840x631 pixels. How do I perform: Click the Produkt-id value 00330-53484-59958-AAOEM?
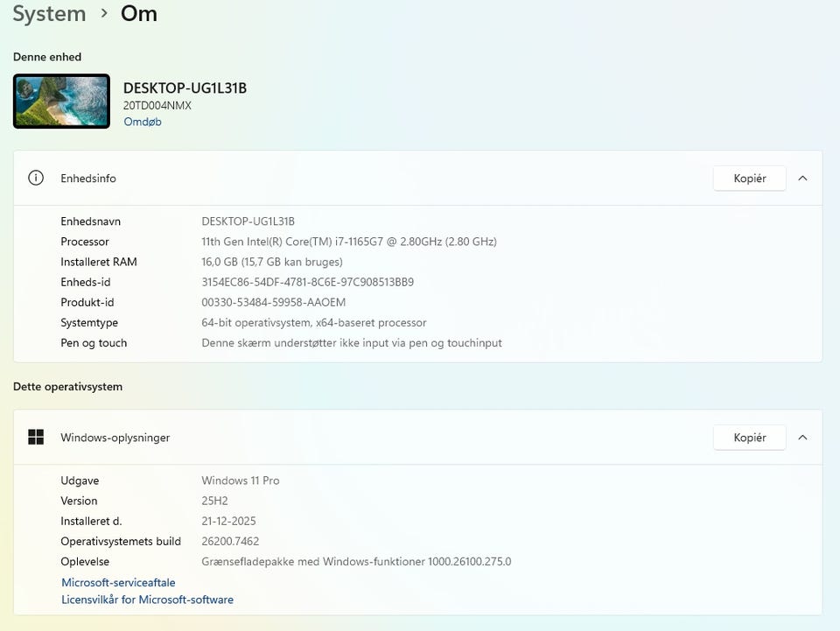pos(273,303)
